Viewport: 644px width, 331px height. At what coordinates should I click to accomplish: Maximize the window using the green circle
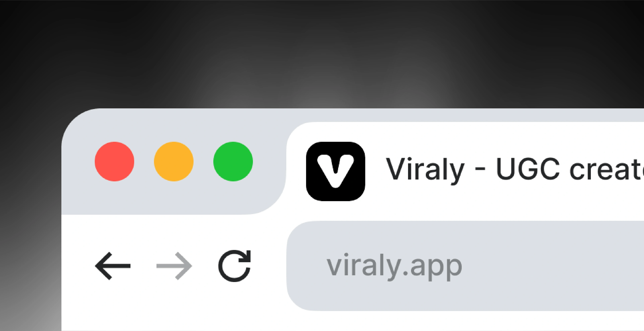tap(233, 162)
